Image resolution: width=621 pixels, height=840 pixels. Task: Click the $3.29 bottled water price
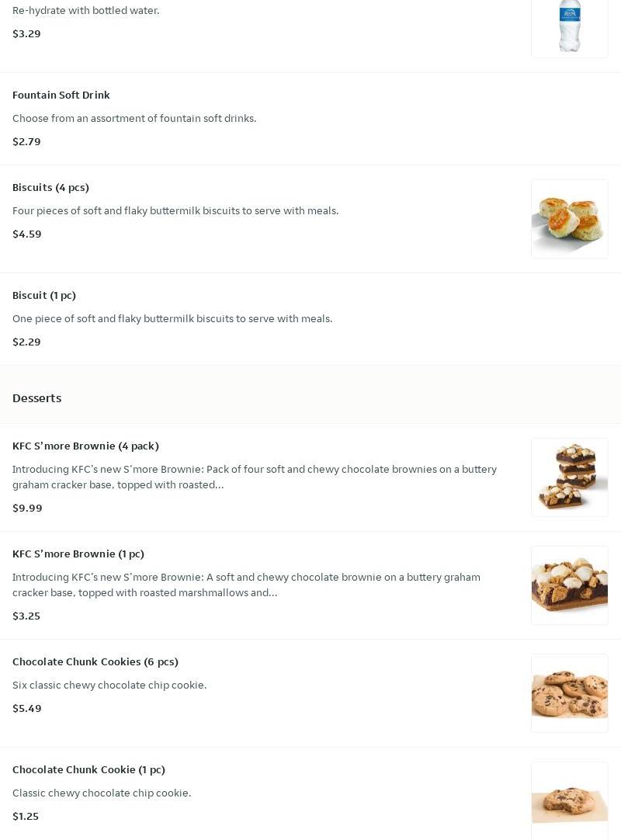point(26,33)
